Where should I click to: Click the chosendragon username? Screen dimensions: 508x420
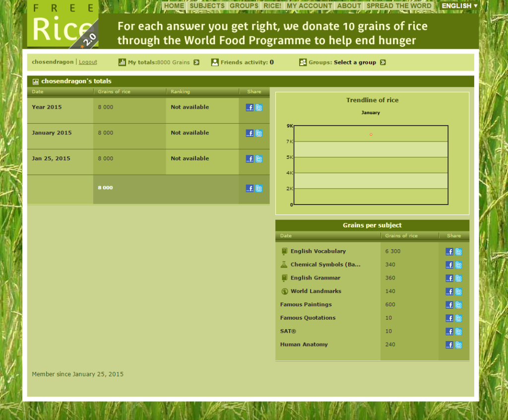(53, 62)
